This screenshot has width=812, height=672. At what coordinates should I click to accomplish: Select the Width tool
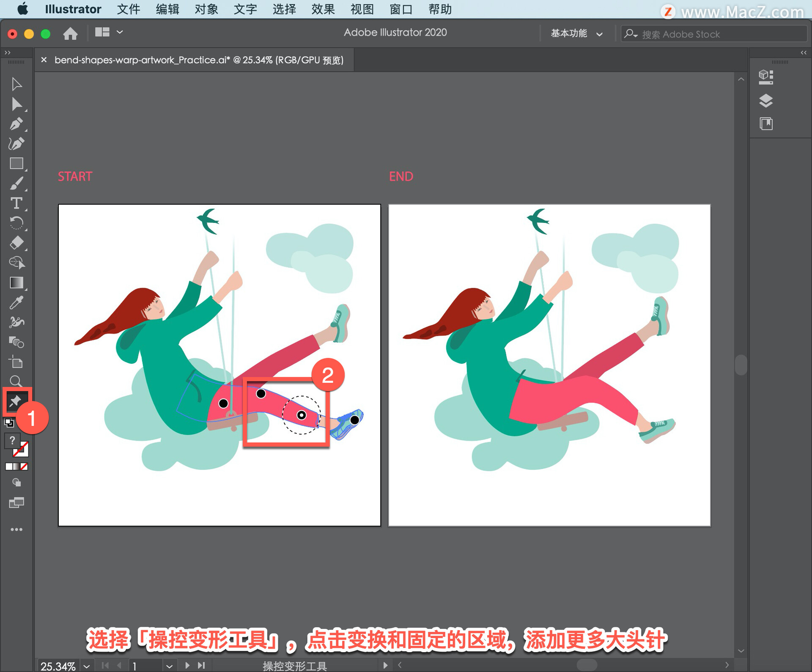pos(16,322)
